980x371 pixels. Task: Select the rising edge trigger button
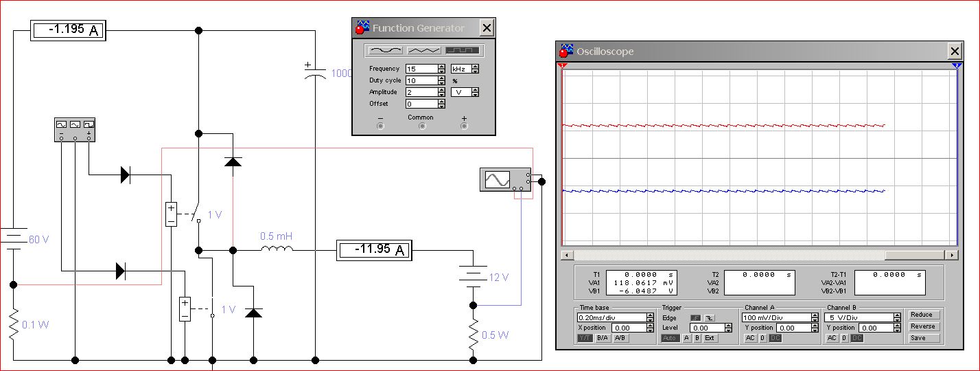click(x=695, y=317)
